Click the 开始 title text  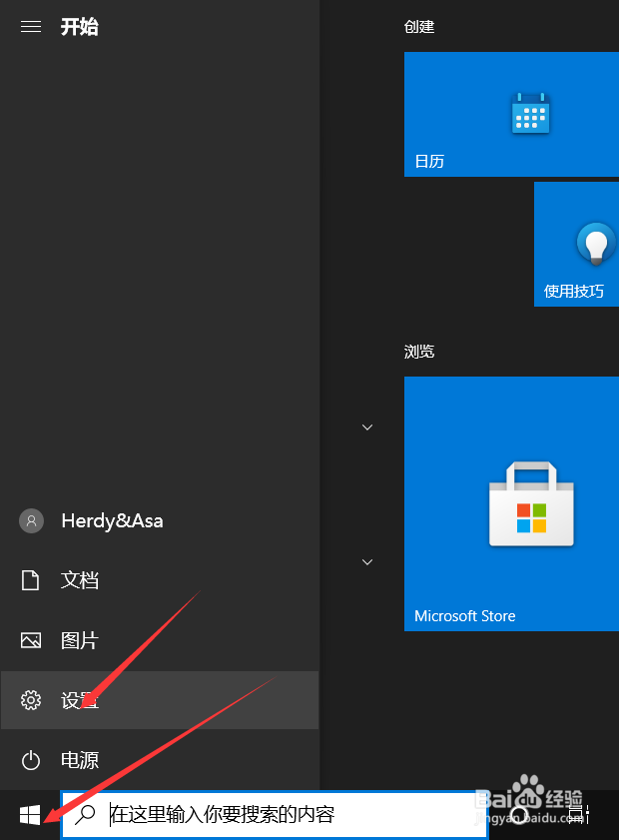[79, 26]
